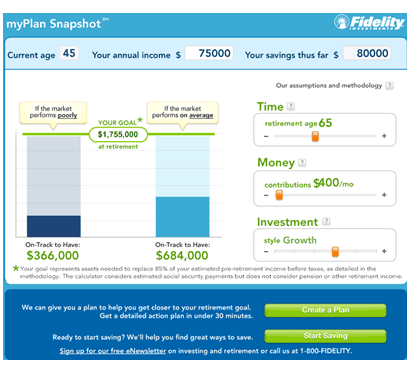411x372 pixels.
Task: Open the help icon next to Investment
Action: tap(326, 221)
